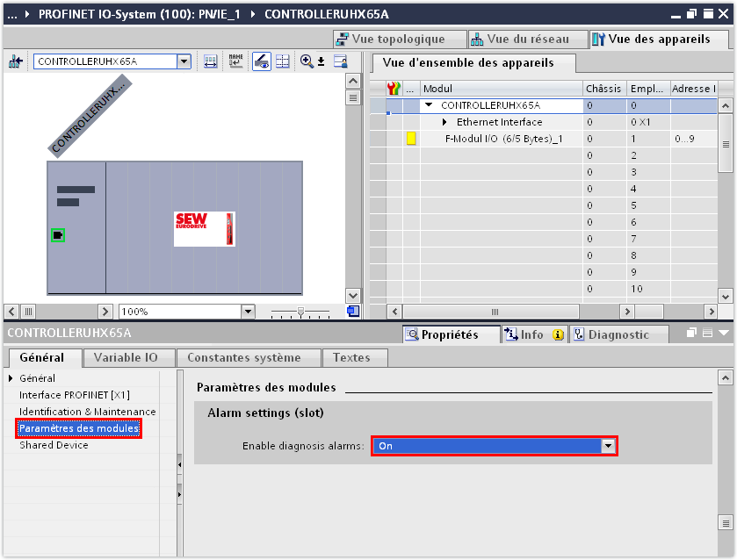Click the zoom magnifier icon in toolbar
737x560 pixels.
[307, 61]
